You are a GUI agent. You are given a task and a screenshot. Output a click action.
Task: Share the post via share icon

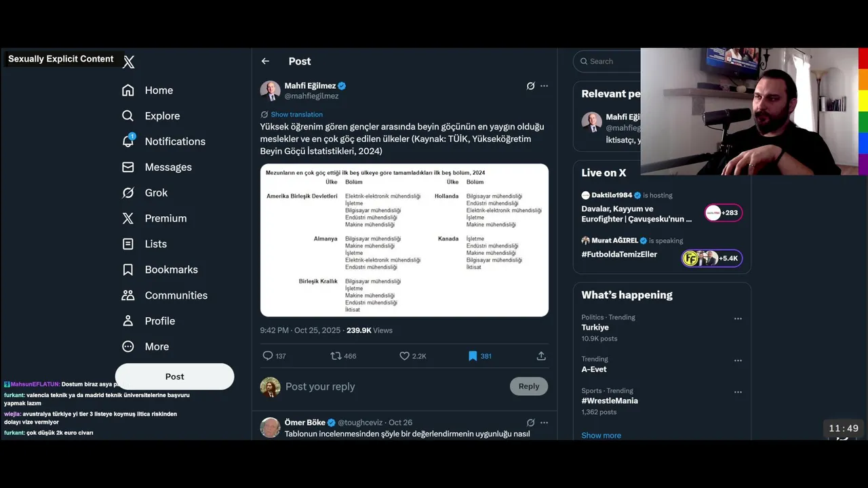pos(541,356)
